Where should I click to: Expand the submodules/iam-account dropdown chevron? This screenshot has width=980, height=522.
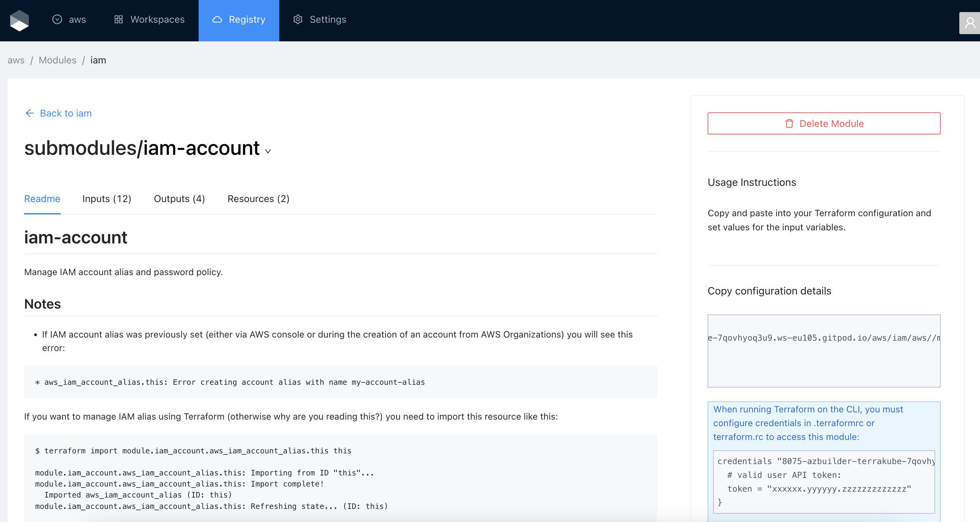coord(268,151)
